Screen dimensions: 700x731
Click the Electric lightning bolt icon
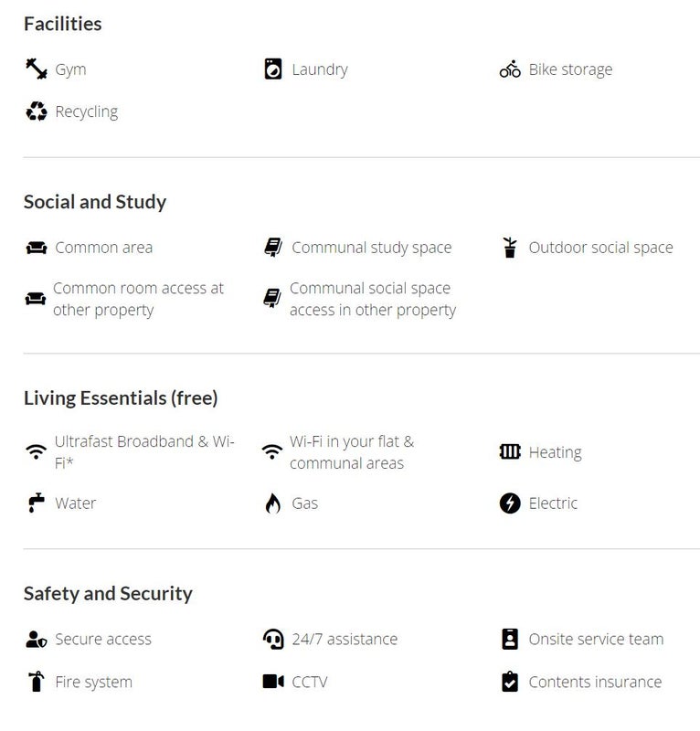(510, 503)
